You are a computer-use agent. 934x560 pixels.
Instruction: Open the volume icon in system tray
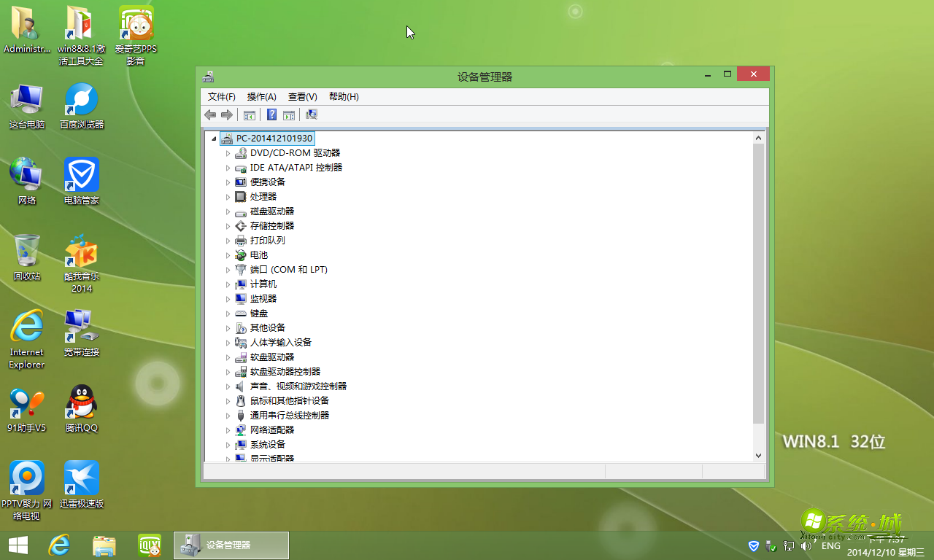click(805, 545)
